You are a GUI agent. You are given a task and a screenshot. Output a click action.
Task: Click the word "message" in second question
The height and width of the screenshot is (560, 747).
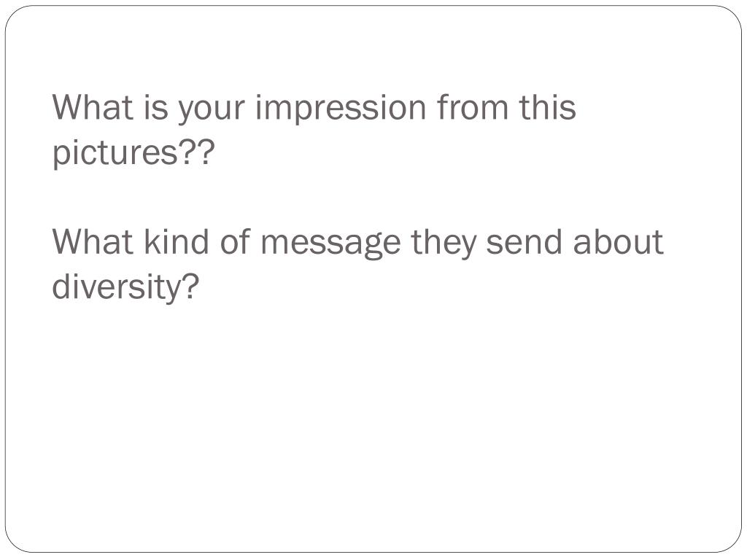[330, 244]
